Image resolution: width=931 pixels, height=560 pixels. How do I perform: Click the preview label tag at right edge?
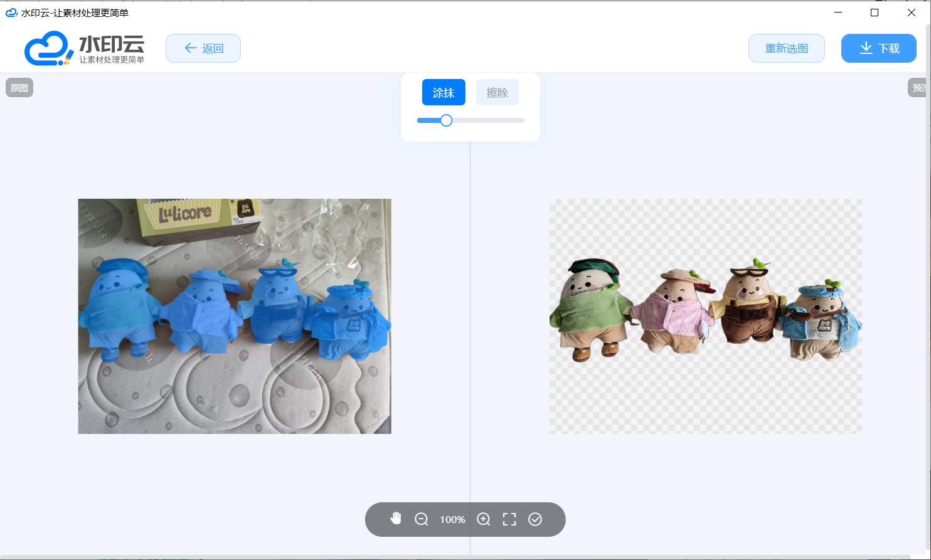917,88
